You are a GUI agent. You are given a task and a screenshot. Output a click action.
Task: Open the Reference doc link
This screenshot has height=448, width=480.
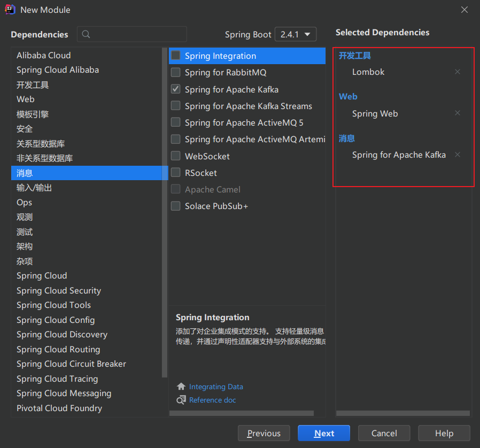click(x=212, y=400)
